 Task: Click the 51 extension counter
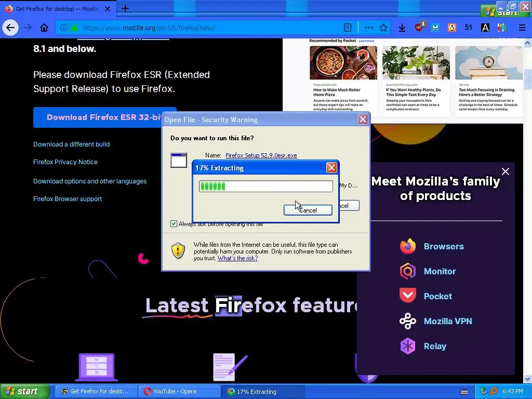(468, 28)
